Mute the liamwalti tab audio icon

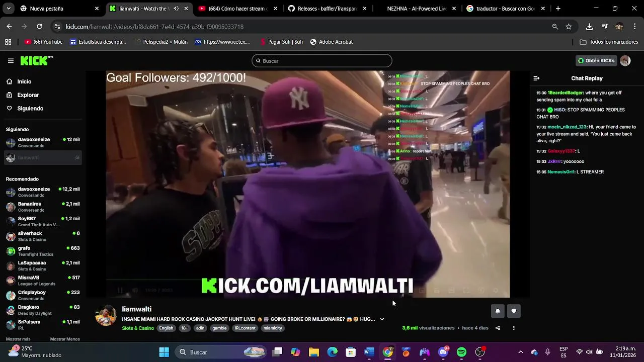[x=176, y=9]
